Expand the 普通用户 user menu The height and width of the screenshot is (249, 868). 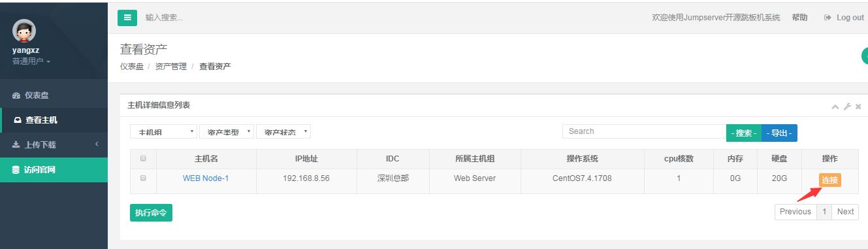[31, 61]
